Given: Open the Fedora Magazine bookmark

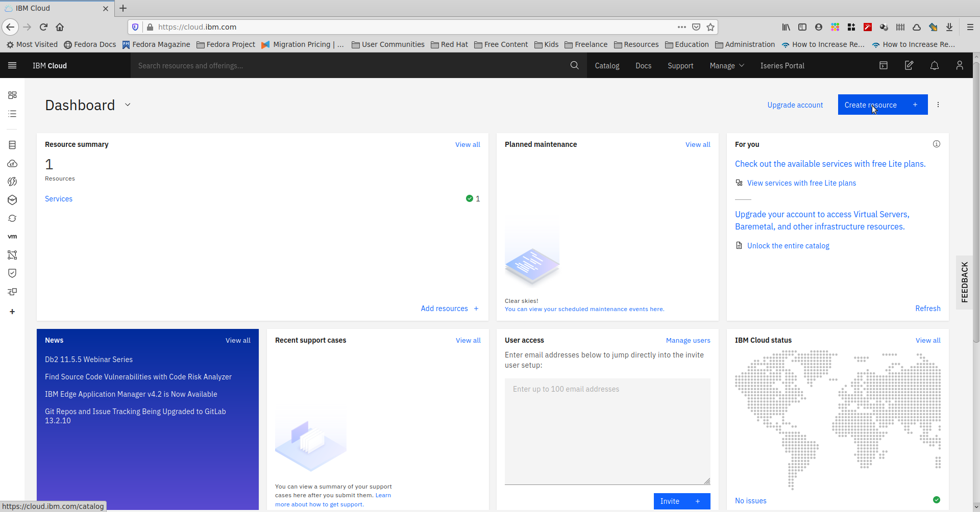Looking at the screenshot, I should (x=156, y=44).
